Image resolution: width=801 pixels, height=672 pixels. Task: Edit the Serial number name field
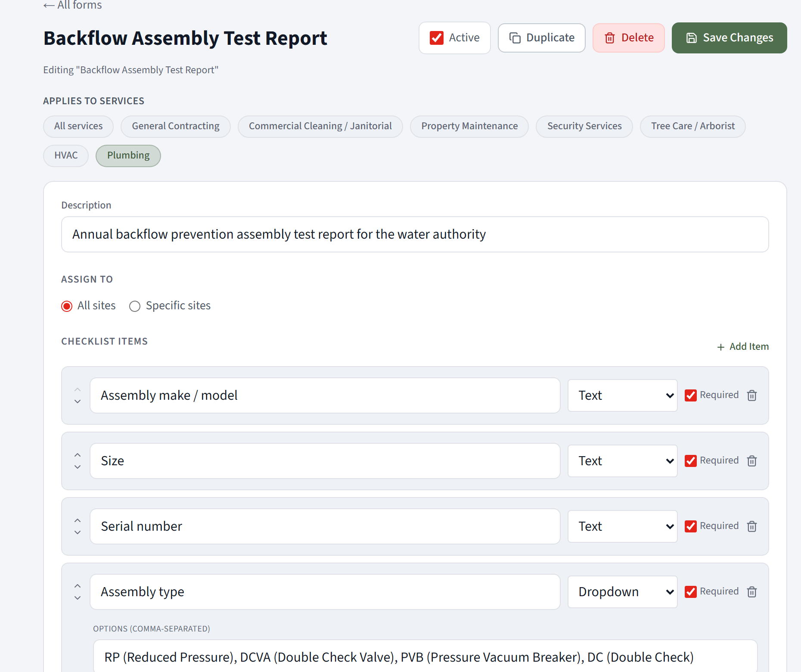tap(325, 526)
